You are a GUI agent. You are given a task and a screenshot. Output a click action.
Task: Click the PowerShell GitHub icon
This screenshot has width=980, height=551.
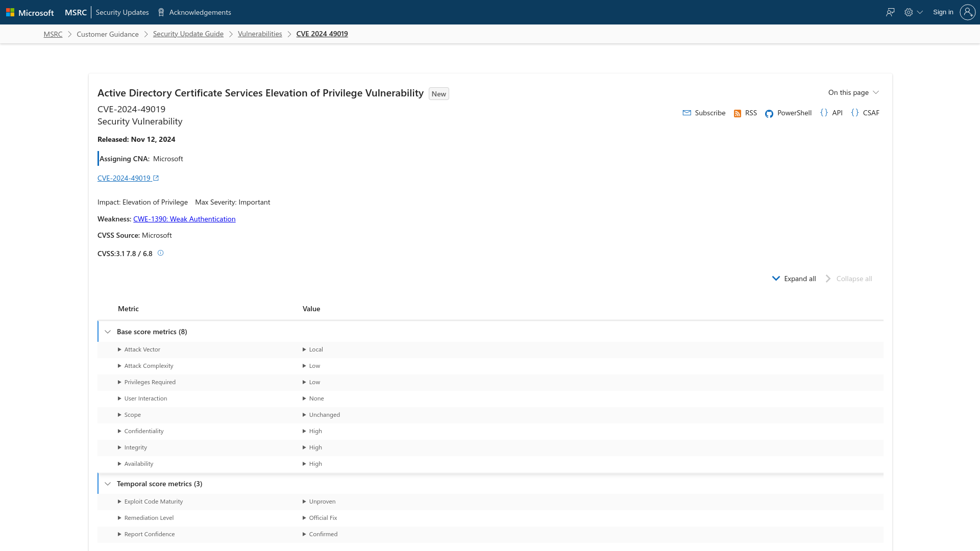pyautogui.click(x=769, y=113)
